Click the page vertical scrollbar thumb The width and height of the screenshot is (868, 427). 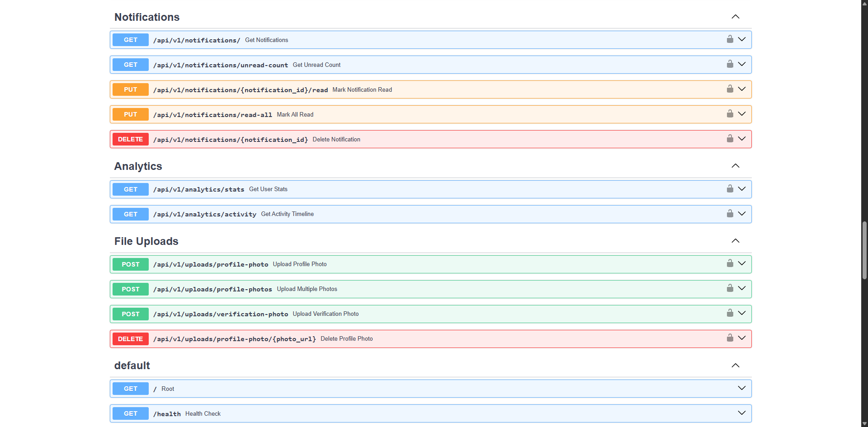864,250
